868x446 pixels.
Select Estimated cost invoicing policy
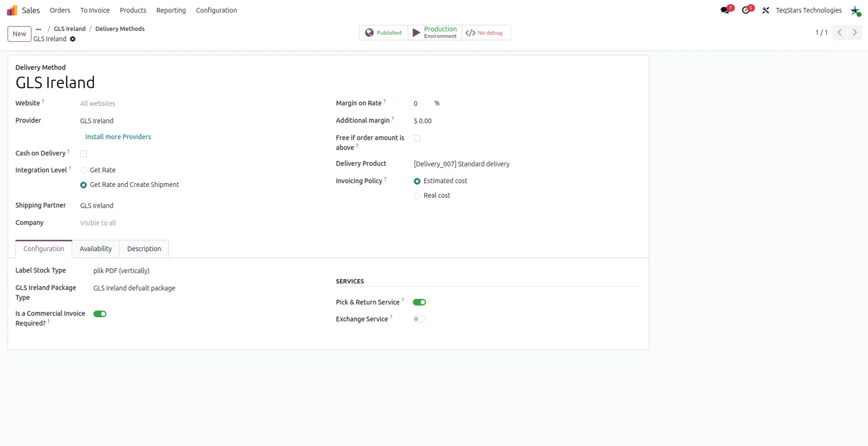(417, 182)
